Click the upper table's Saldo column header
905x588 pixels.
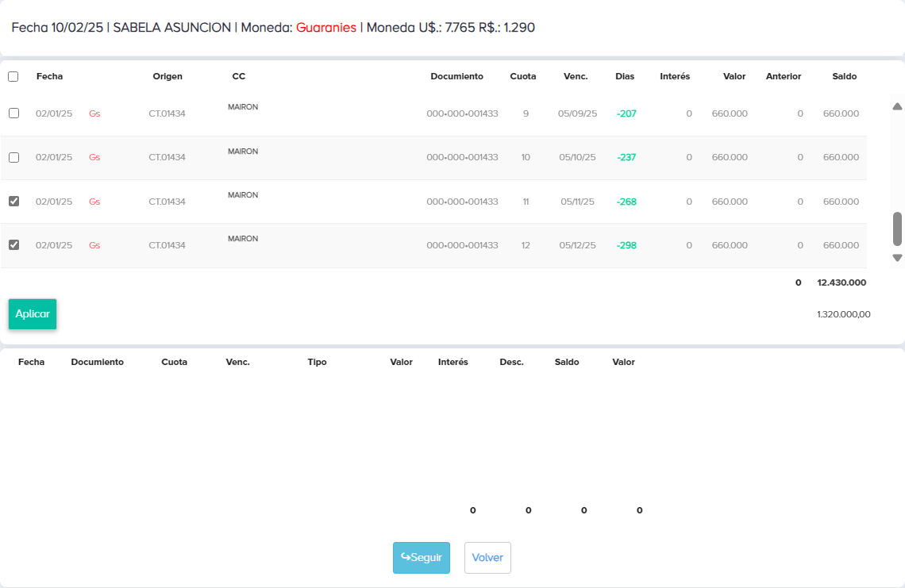pyautogui.click(x=845, y=76)
